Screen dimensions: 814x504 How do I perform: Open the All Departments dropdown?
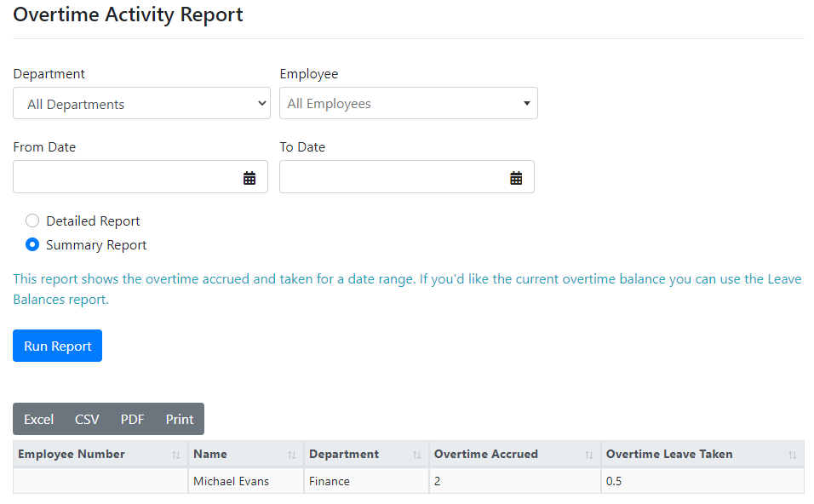pyautogui.click(x=141, y=103)
